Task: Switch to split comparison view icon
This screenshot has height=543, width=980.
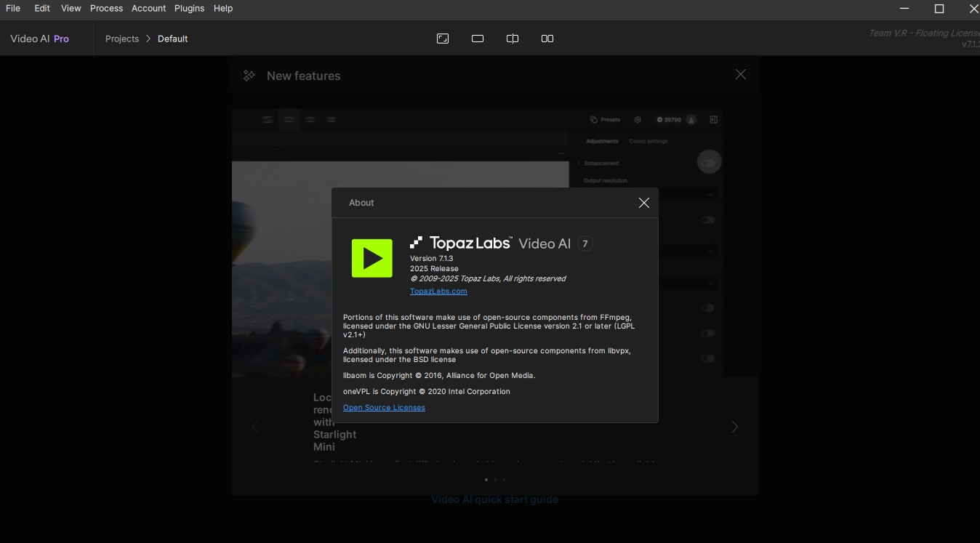Action: pyautogui.click(x=513, y=39)
